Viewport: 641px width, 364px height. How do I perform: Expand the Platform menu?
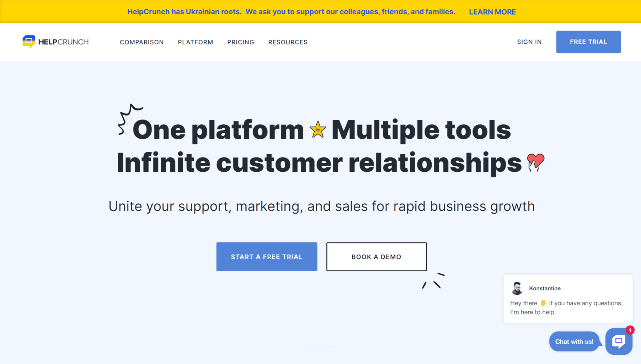pyautogui.click(x=196, y=42)
